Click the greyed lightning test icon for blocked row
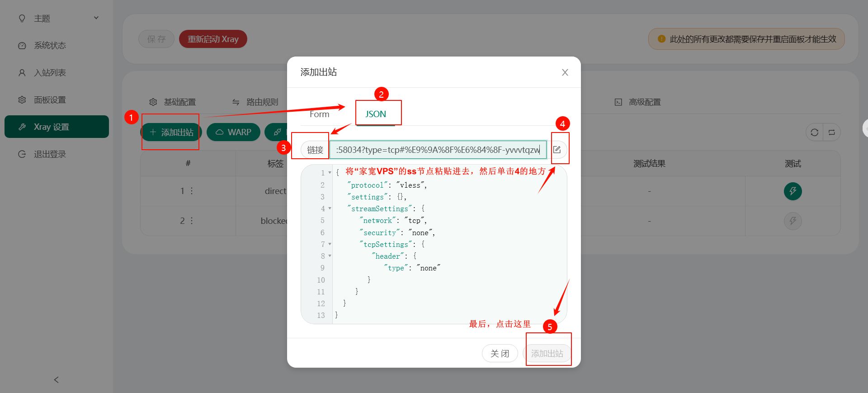The width and height of the screenshot is (868, 393). pyautogui.click(x=793, y=221)
